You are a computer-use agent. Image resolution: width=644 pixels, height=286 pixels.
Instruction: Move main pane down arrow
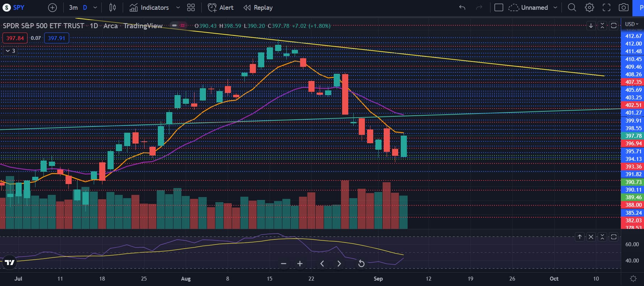tap(591, 25)
